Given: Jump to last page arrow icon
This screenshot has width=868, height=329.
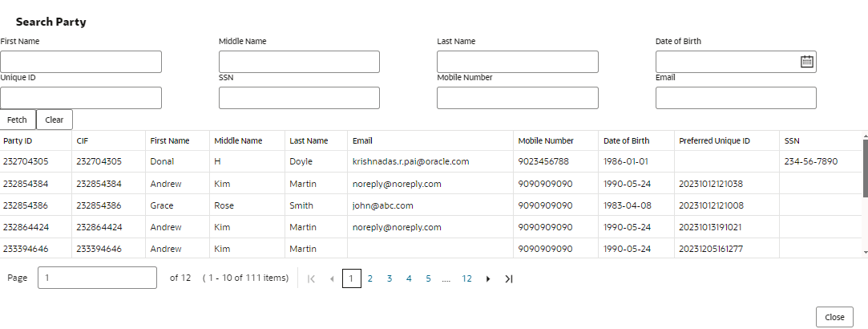Looking at the screenshot, I should click(508, 278).
